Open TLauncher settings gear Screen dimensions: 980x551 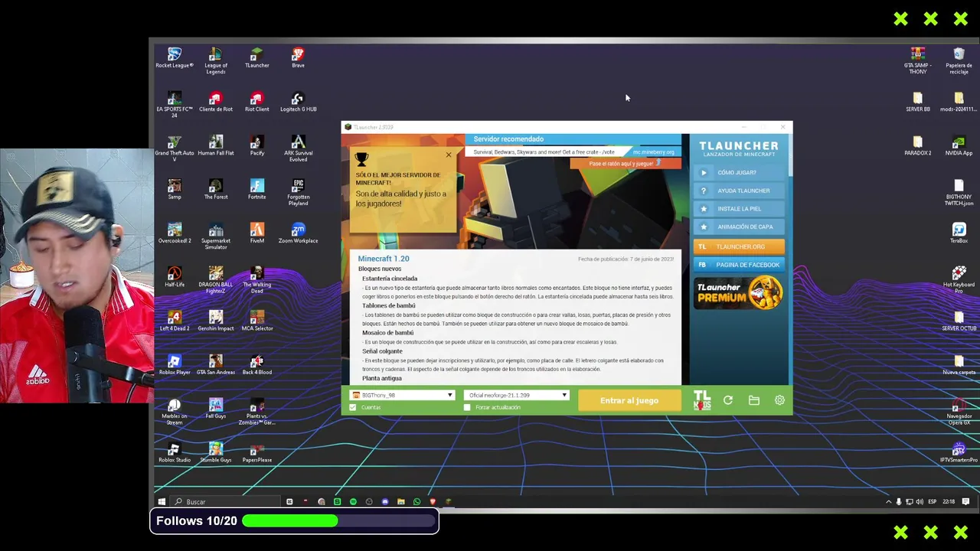click(x=779, y=400)
